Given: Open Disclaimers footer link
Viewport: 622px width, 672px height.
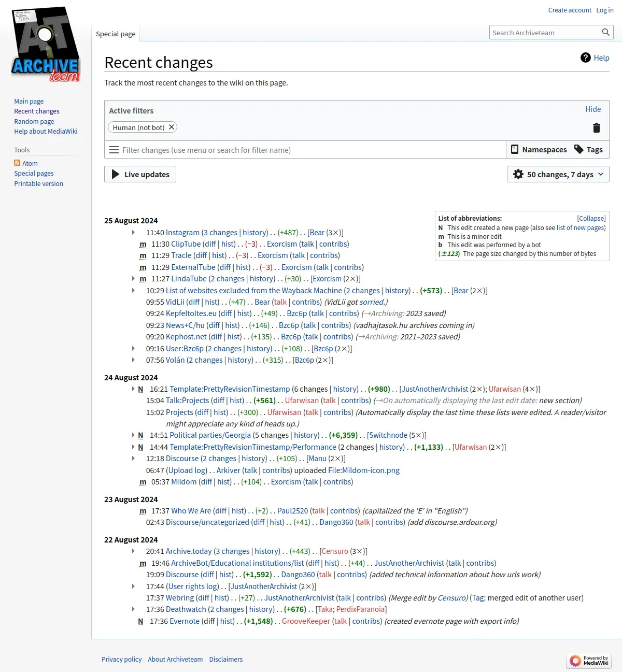Looking at the screenshot, I should click(x=226, y=660).
